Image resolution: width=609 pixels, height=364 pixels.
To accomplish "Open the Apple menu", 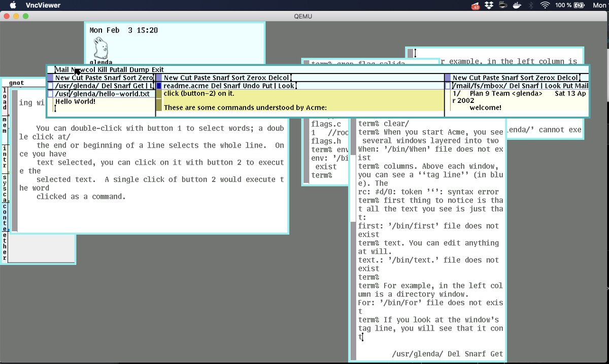I will click(13, 5).
